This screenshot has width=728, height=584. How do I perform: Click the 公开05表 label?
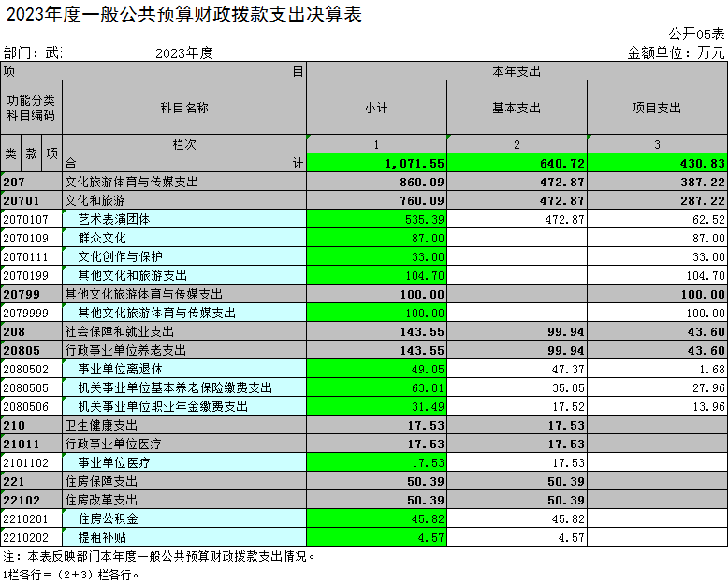coord(696,34)
